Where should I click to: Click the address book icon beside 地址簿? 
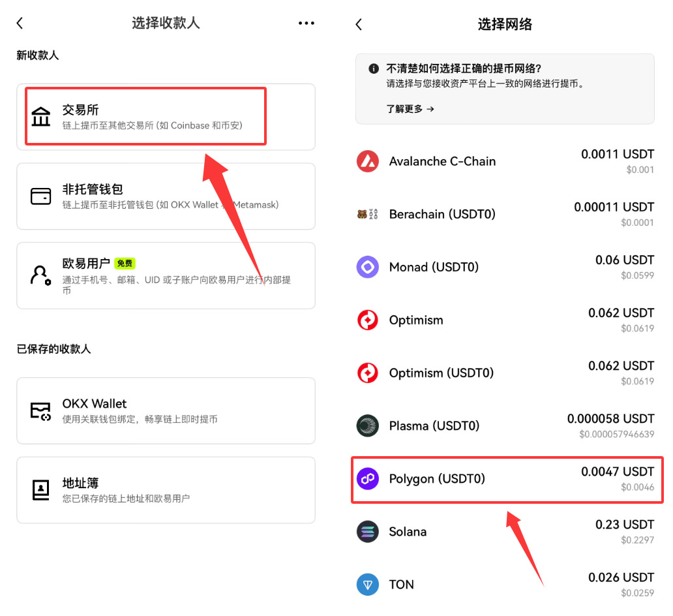coord(41,489)
